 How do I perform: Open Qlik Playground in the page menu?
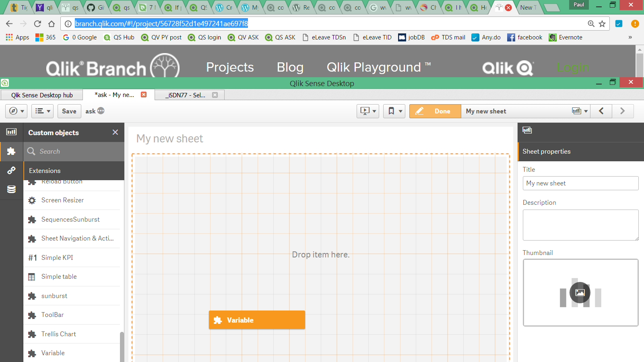pos(378,67)
